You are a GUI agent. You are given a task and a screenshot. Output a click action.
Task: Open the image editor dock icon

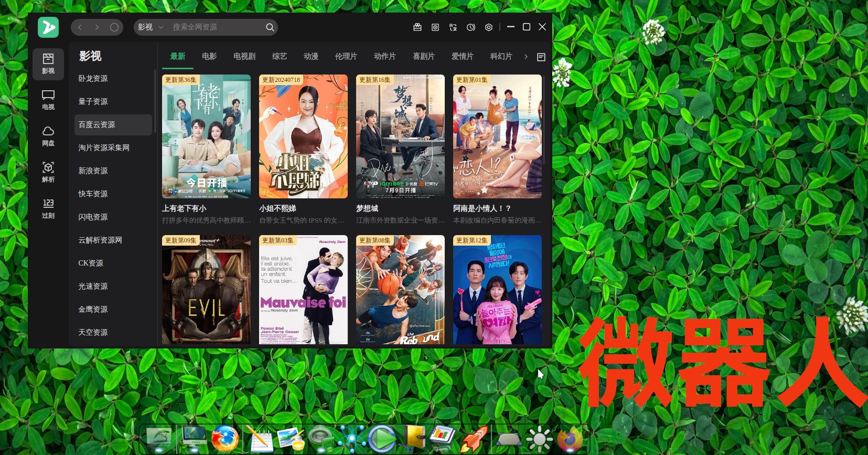click(291, 439)
